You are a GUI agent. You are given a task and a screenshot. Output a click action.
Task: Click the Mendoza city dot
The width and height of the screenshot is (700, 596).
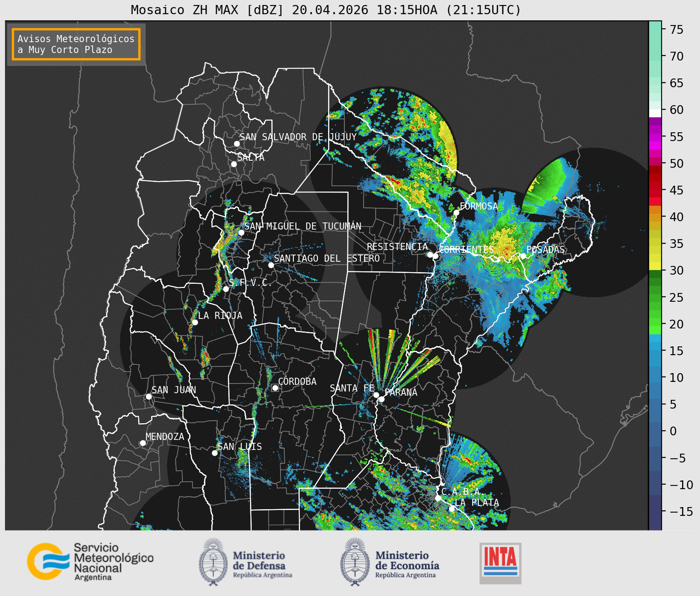click(x=143, y=443)
